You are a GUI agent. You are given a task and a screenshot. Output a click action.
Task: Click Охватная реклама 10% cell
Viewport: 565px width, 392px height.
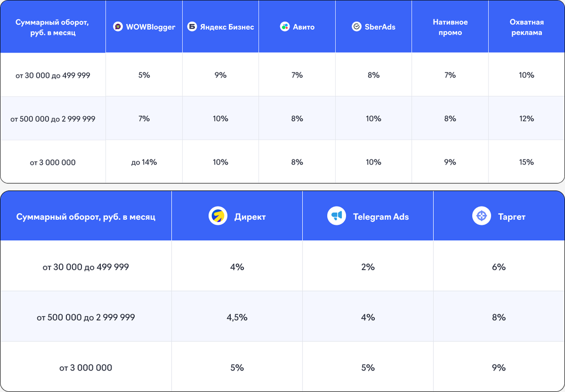click(x=526, y=75)
